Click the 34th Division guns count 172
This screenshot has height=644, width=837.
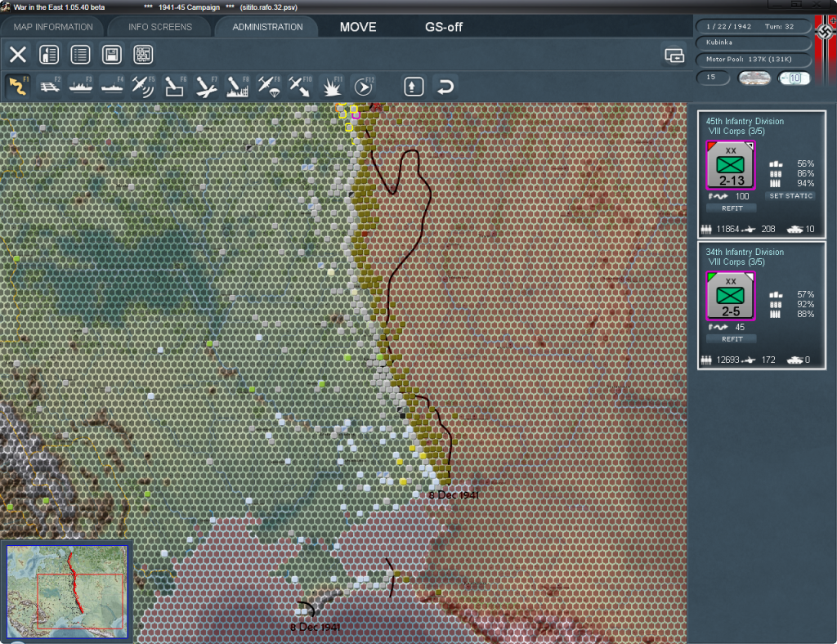click(x=768, y=360)
